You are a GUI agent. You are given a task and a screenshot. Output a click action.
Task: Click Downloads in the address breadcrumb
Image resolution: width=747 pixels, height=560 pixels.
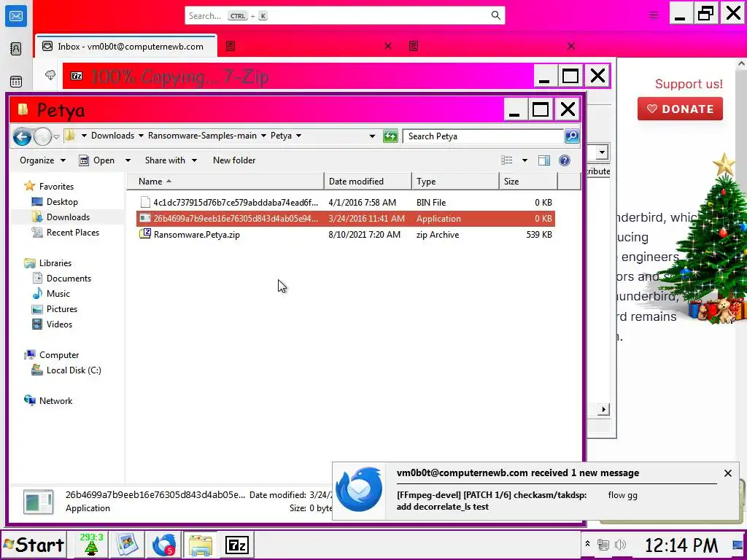point(112,136)
